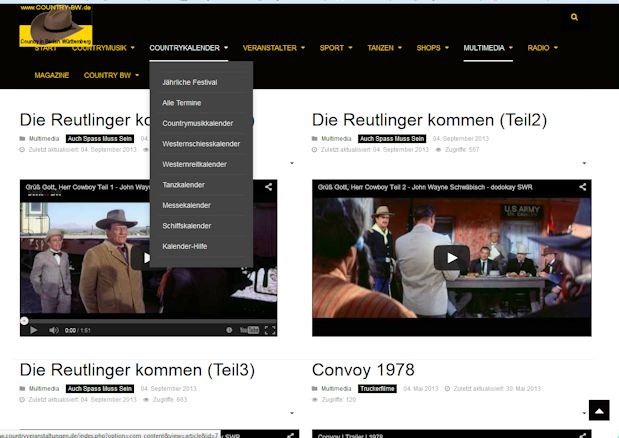Open MULTIMEDIA menu
This screenshot has height=438, width=619.
click(x=488, y=48)
